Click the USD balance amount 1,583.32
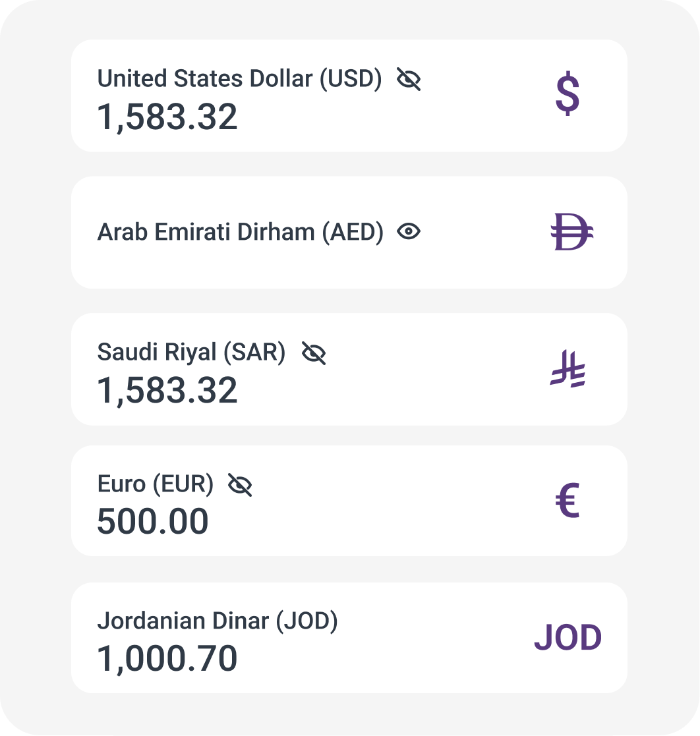Image resolution: width=700 pixels, height=736 pixels. pos(167,117)
